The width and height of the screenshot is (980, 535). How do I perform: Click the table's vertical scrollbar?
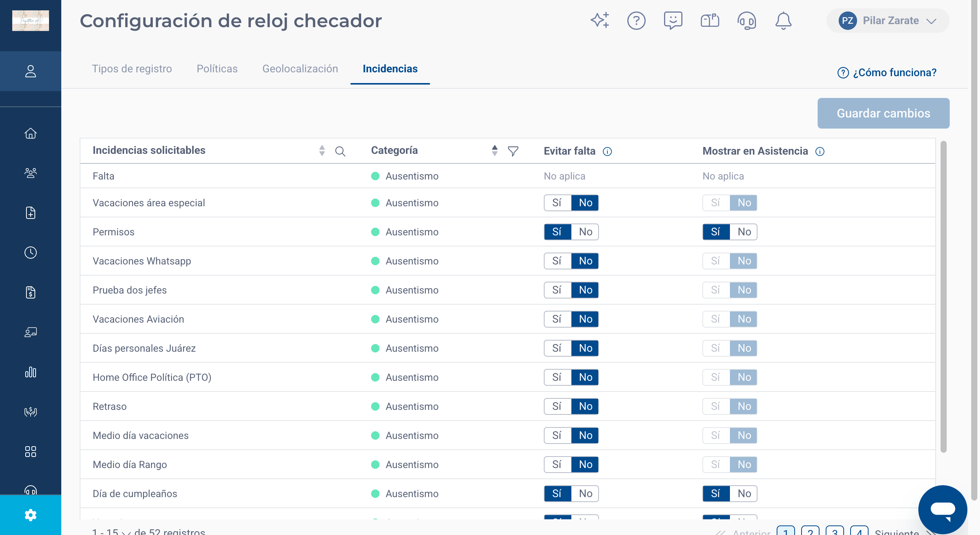pyautogui.click(x=943, y=297)
